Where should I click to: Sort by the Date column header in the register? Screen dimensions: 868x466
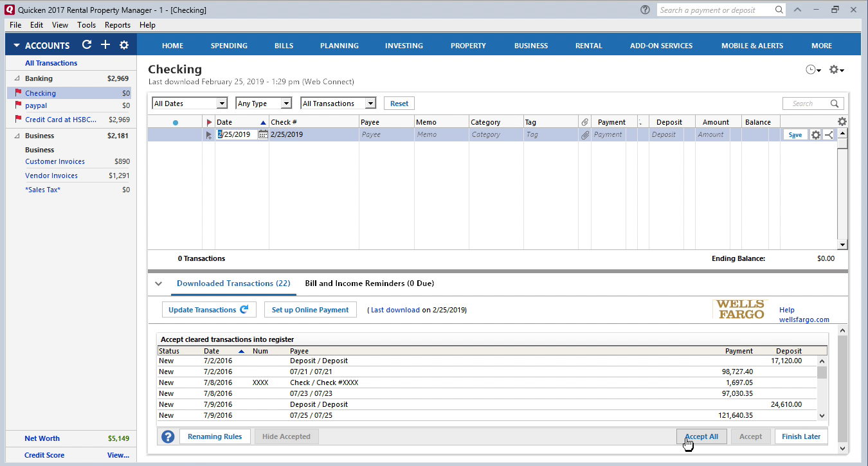click(241, 122)
